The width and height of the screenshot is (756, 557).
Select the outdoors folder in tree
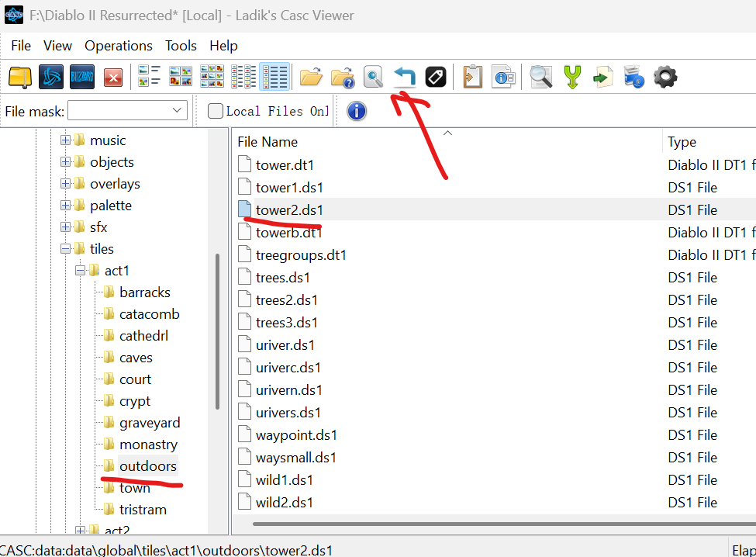[x=148, y=466]
